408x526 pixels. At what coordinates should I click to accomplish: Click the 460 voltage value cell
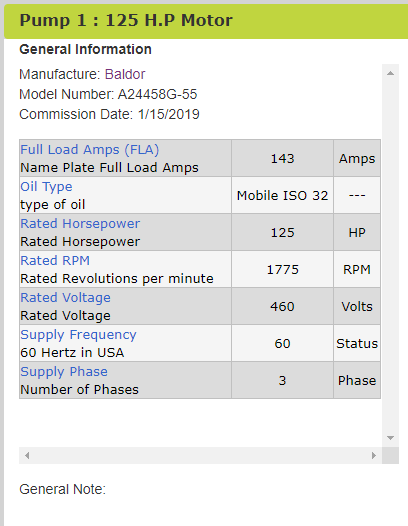pyautogui.click(x=282, y=306)
